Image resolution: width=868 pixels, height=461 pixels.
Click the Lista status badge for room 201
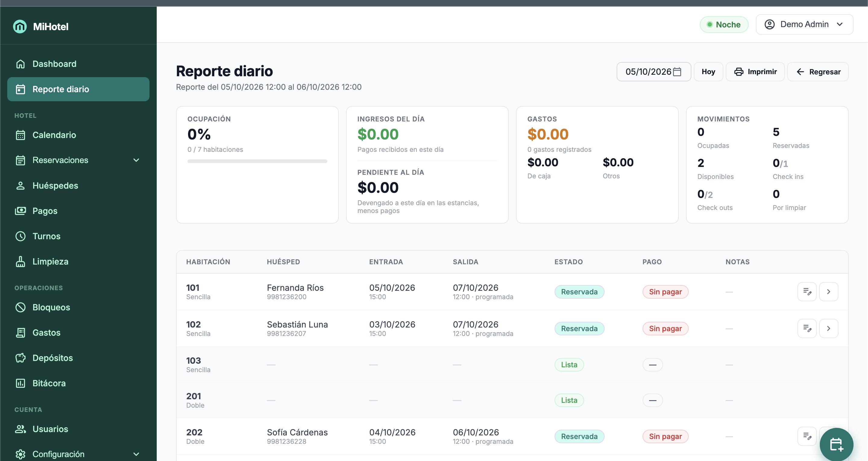pos(569,400)
